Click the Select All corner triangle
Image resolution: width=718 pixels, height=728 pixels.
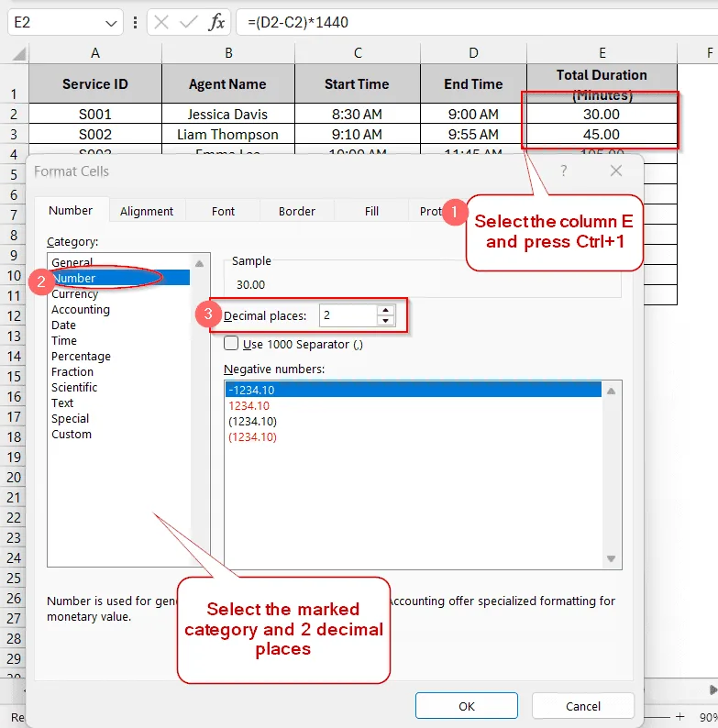coord(18,54)
